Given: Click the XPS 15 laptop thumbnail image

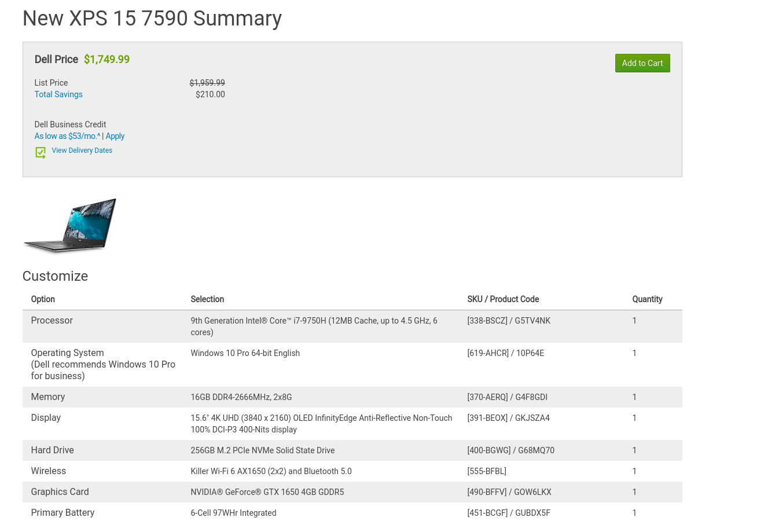Looking at the screenshot, I should coord(70,225).
